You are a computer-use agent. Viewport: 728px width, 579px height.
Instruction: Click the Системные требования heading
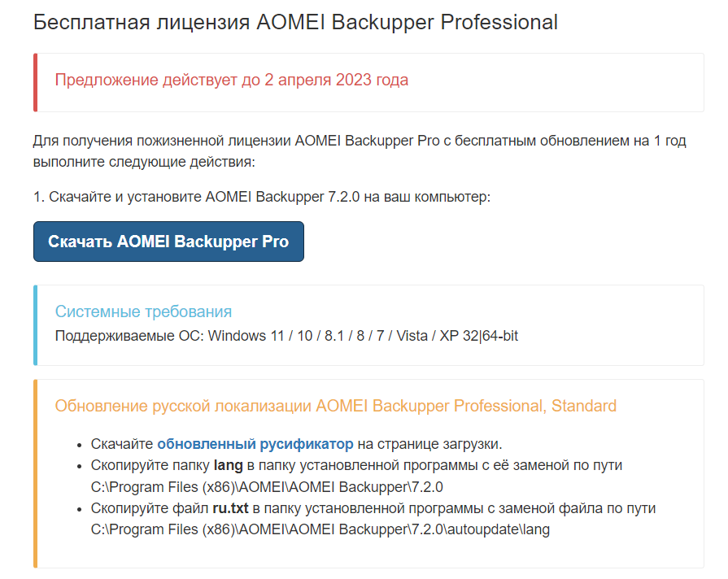tap(143, 311)
